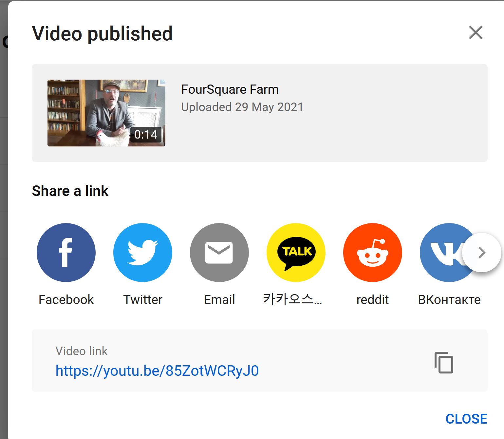Viewport: 504px width, 439px height.
Task: Select the FourSquare Farm video title
Action: (230, 89)
